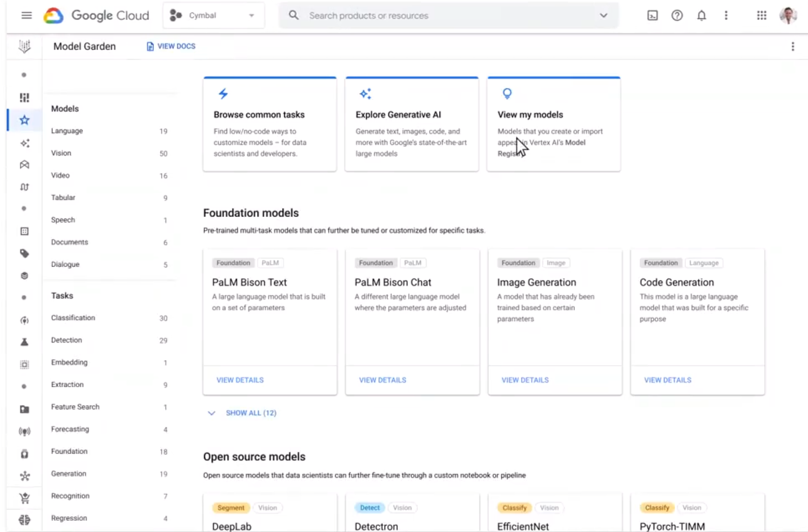Select the Generation task filter
Screen dimensions: 808x532
[109, 474]
